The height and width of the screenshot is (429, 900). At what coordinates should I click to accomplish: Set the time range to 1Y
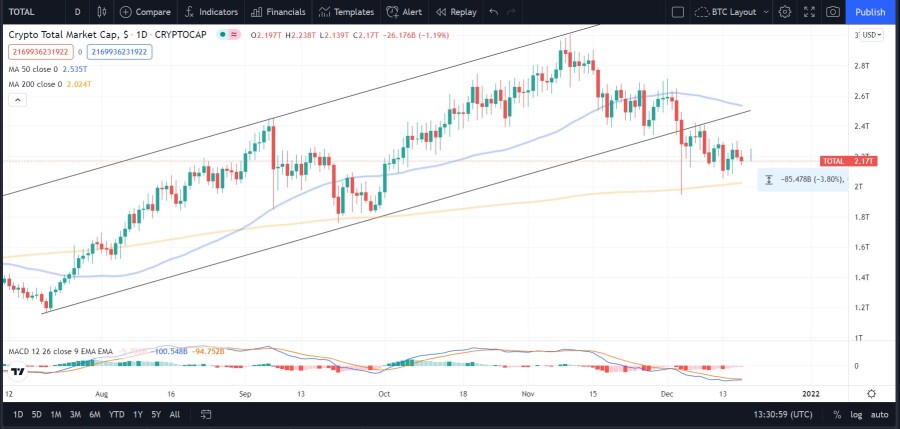click(x=138, y=414)
